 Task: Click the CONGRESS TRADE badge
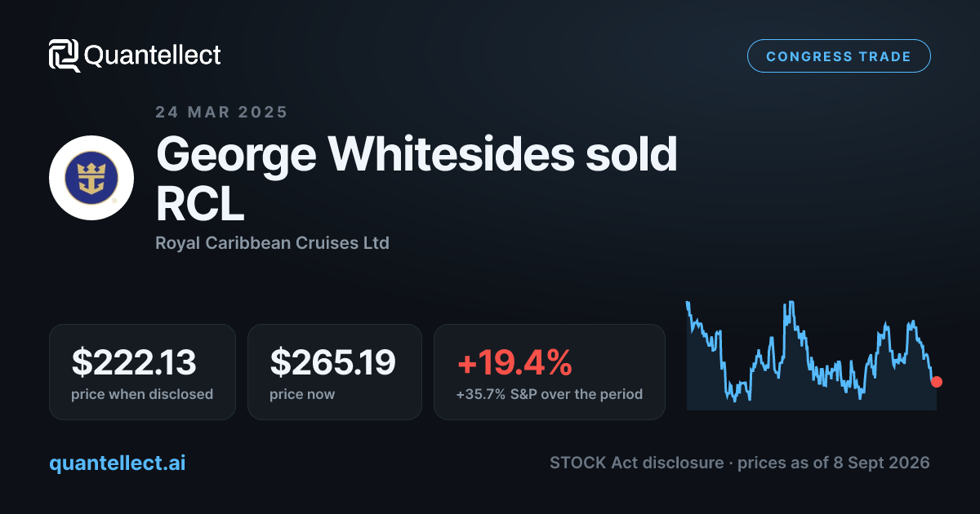pos(839,56)
